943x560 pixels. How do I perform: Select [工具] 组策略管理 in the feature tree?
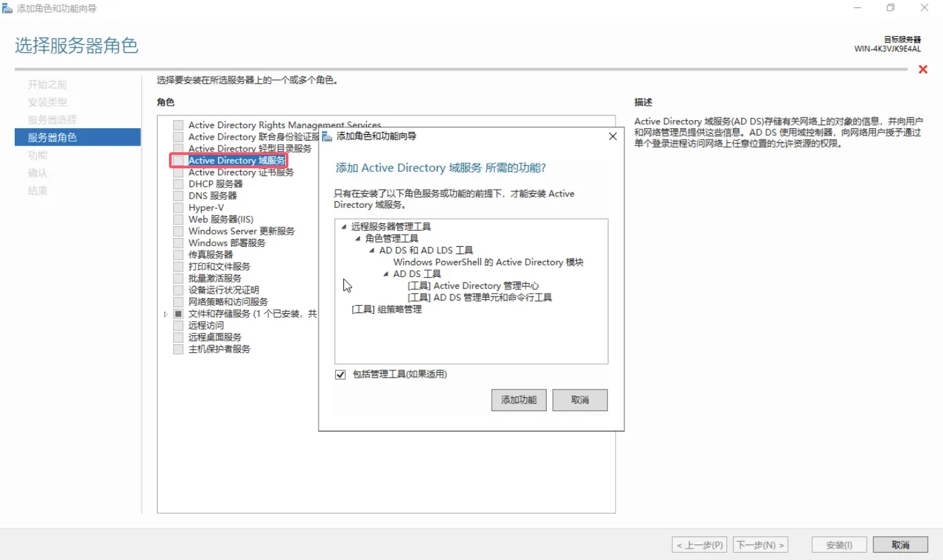click(386, 309)
